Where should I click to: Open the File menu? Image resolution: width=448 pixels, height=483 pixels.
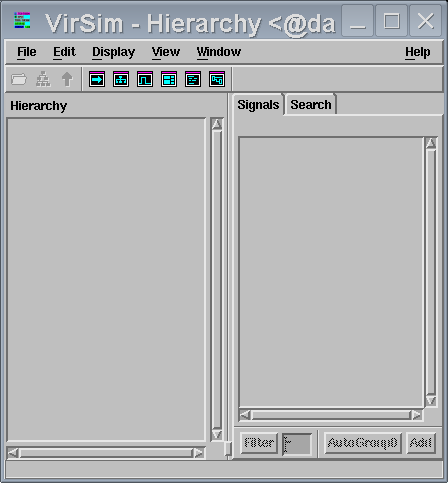(27, 52)
